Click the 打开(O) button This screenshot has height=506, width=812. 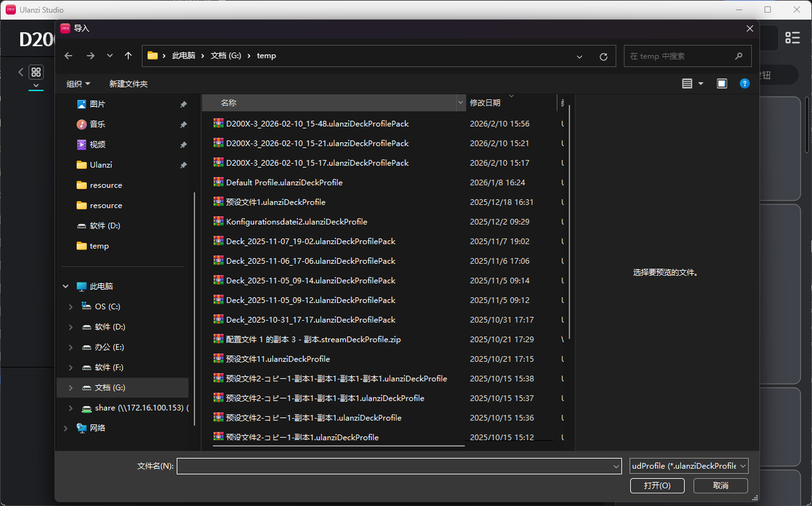coord(657,485)
